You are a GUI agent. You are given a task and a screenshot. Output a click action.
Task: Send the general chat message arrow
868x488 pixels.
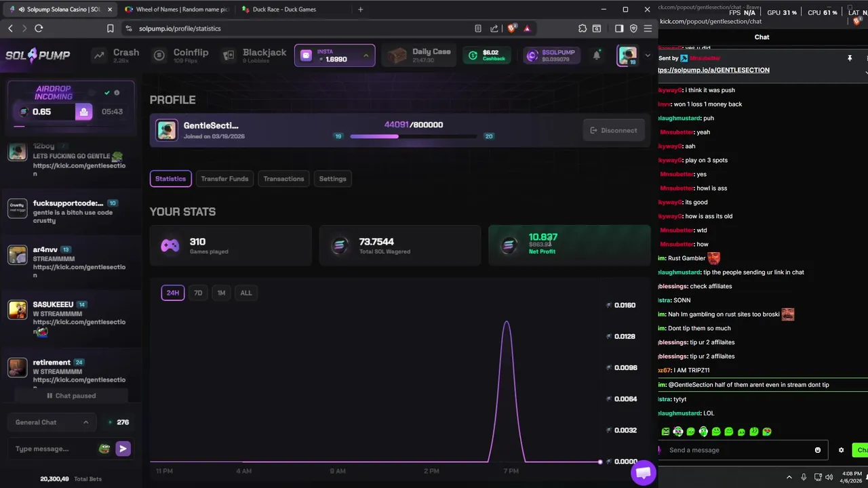coord(123,449)
